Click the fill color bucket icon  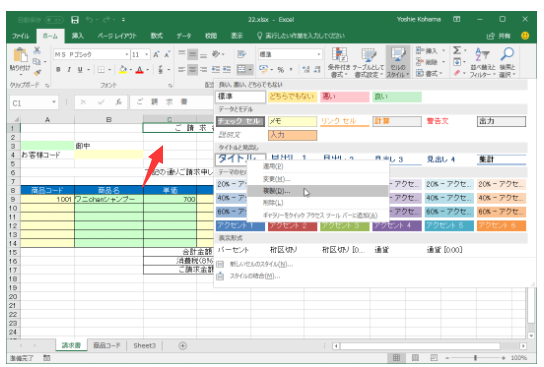coord(122,70)
